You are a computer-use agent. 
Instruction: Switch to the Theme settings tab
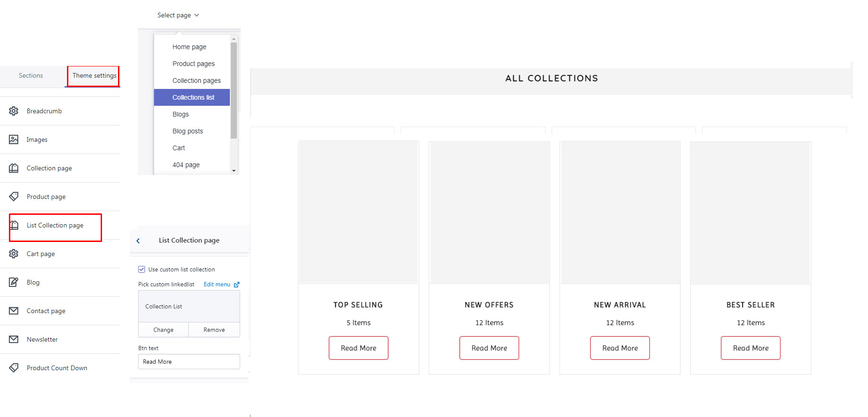point(94,76)
